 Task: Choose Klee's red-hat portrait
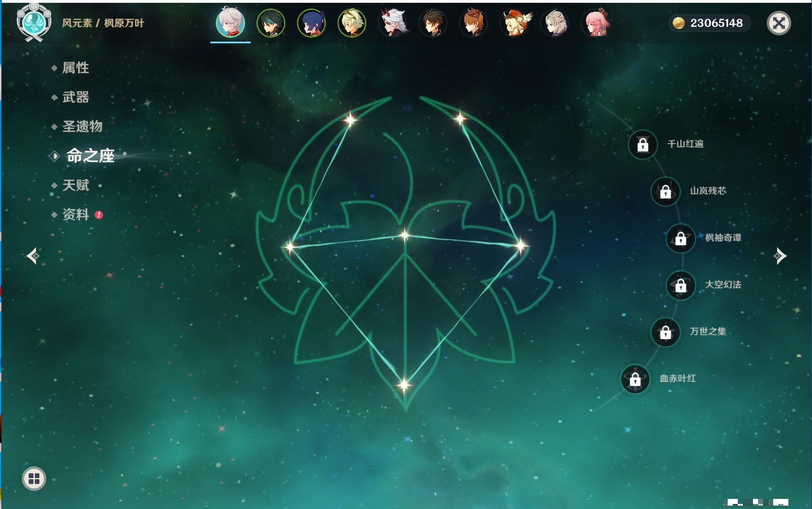pyautogui.click(x=515, y=23)
